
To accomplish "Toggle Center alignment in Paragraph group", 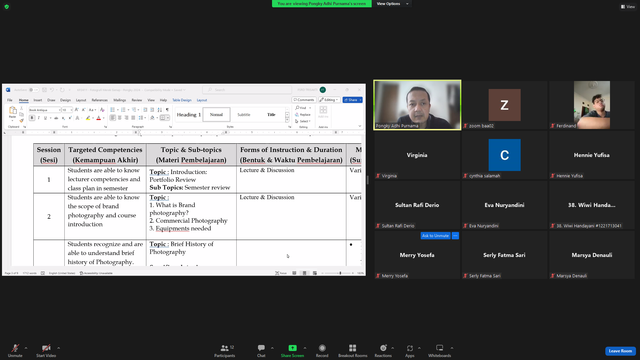I will pyautogui.click(x=119, y=118).
